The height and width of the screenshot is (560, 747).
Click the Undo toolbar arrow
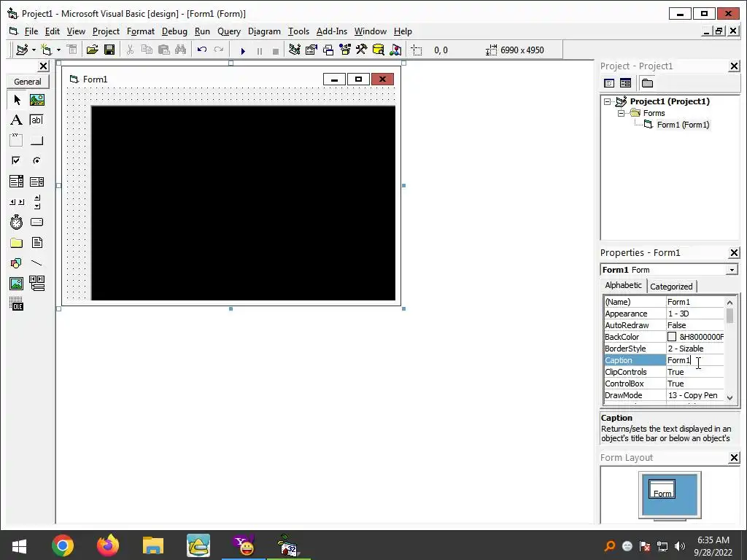201,50
